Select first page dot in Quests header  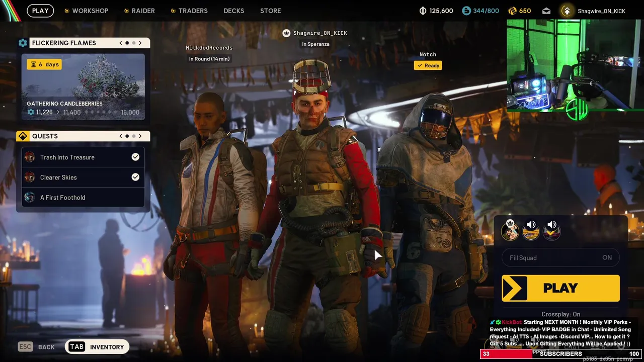coord(127,136)
